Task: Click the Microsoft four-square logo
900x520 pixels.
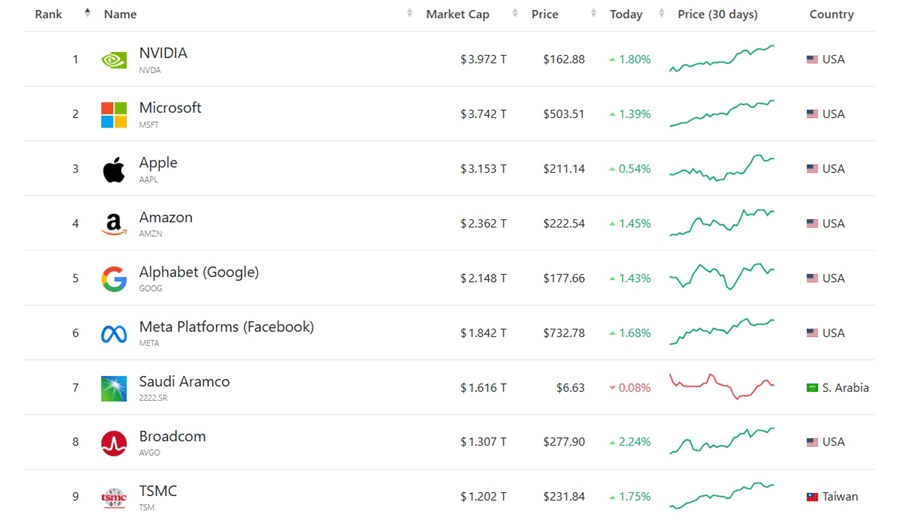Action: tap(114, 114)
